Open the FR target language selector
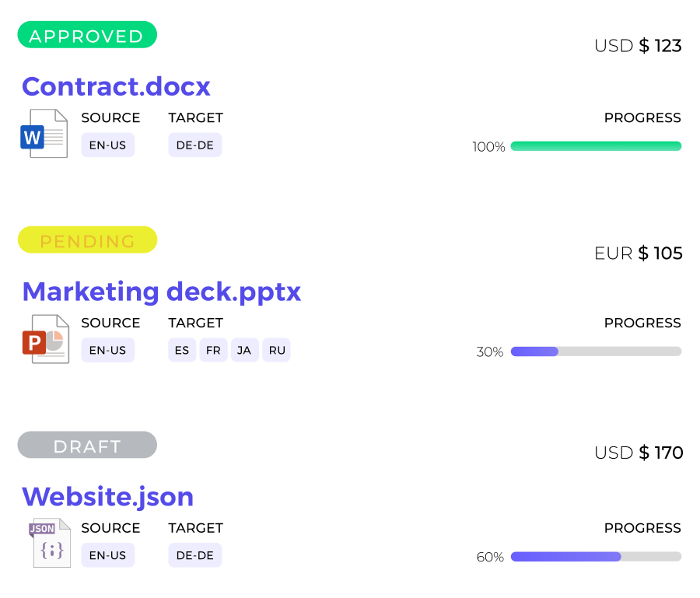 click(x=212, y=350)
